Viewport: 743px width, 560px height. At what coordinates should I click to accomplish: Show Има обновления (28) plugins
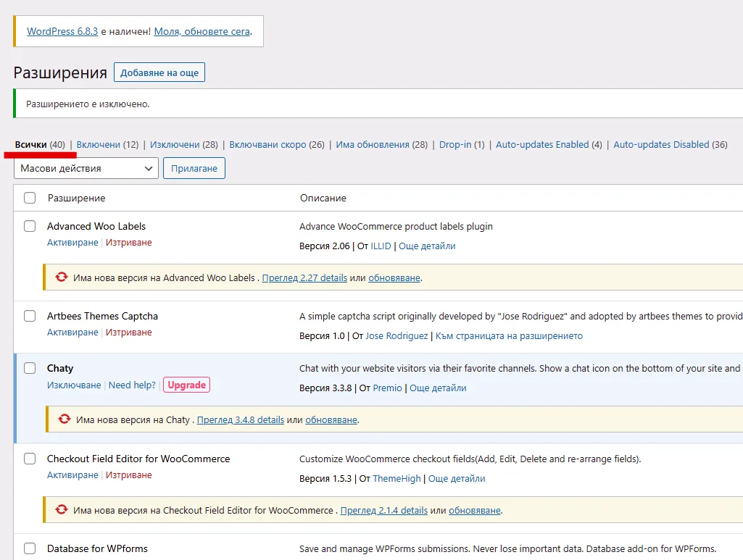[381, 144]
